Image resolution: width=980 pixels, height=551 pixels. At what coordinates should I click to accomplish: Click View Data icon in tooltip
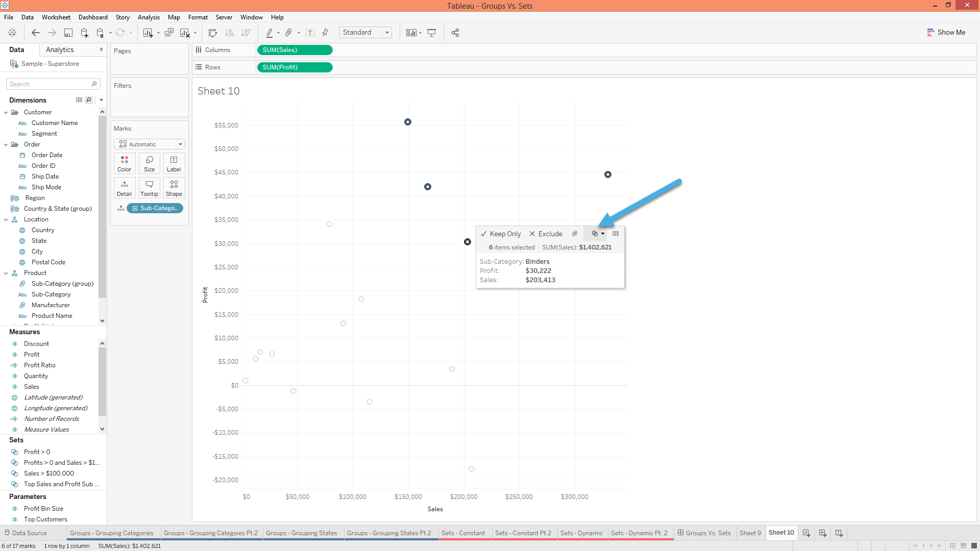616,234
